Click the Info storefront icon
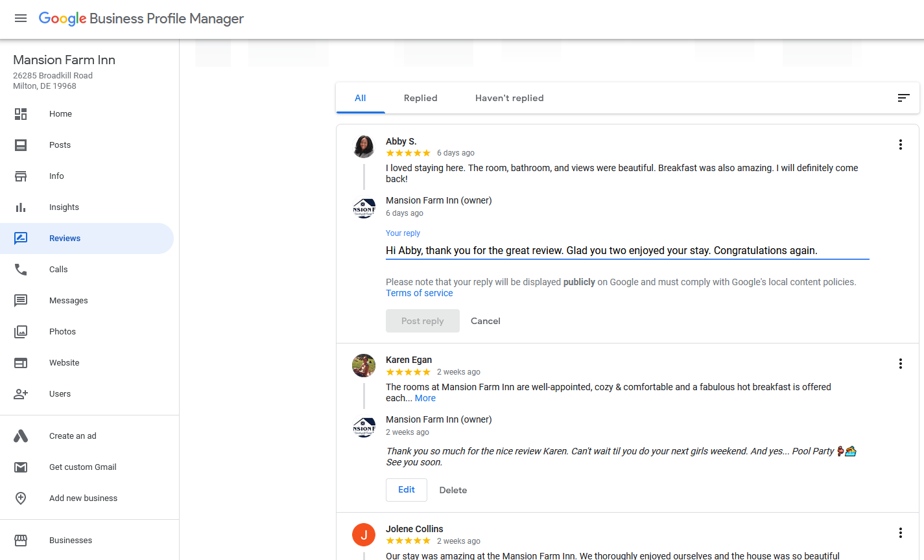 click(x=21, y=176)
